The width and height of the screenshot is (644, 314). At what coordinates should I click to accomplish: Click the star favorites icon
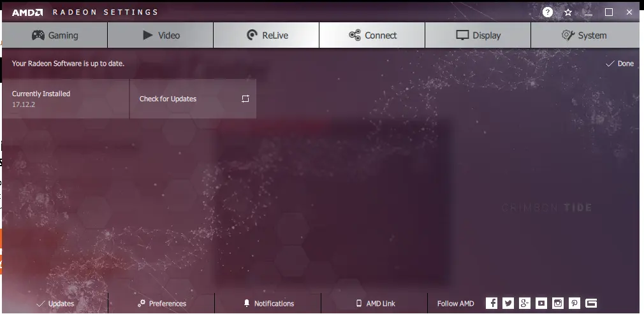(x=568, y=12)
